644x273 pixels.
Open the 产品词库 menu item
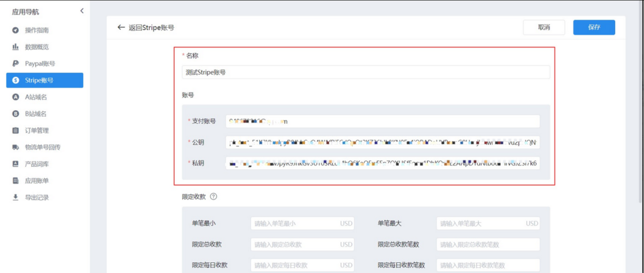point(36,164)
